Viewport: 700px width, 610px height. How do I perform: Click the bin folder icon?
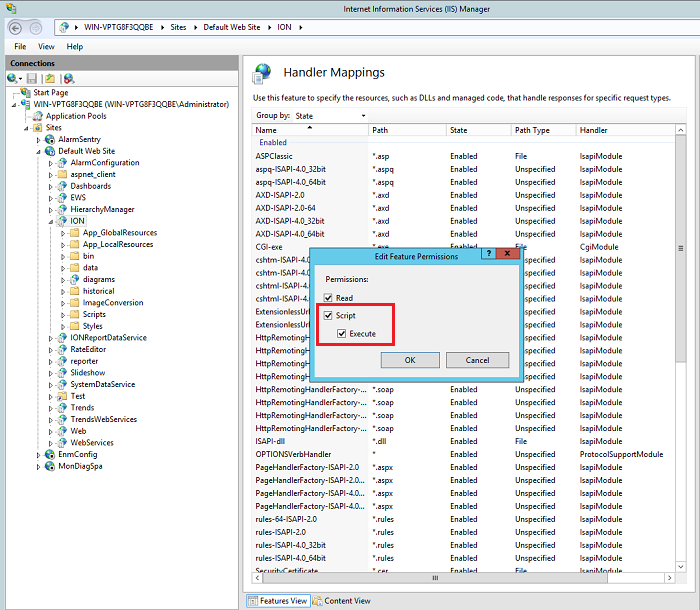coord(75,256)
